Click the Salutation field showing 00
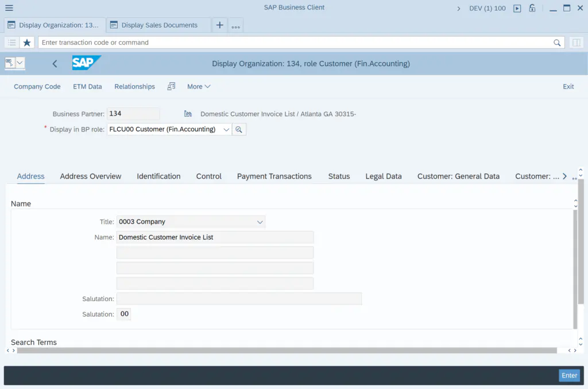The height and width of the screenshot is (389, 588). coord(124,314)
